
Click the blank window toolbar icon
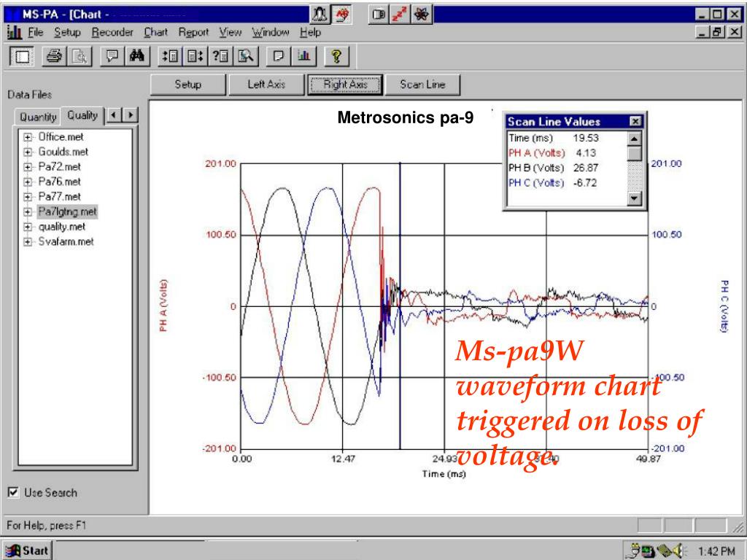pos(22,57)
